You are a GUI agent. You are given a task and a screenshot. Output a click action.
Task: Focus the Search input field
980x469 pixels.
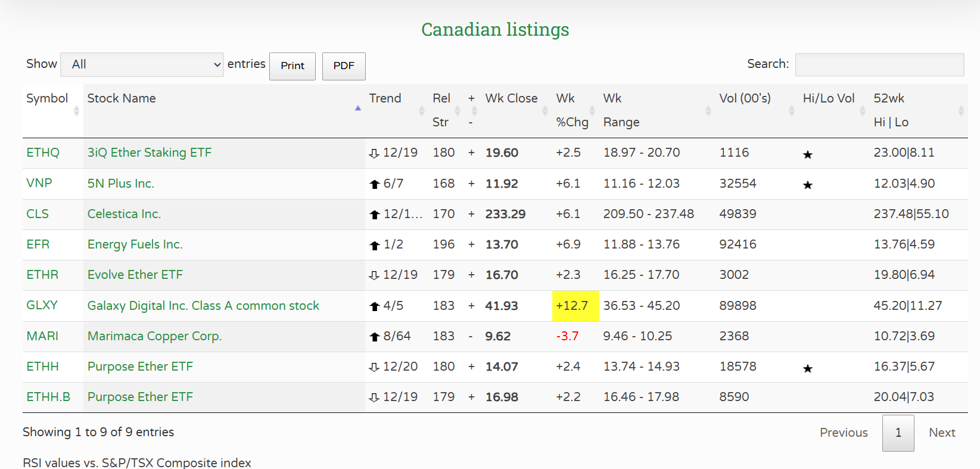point(879,64)
